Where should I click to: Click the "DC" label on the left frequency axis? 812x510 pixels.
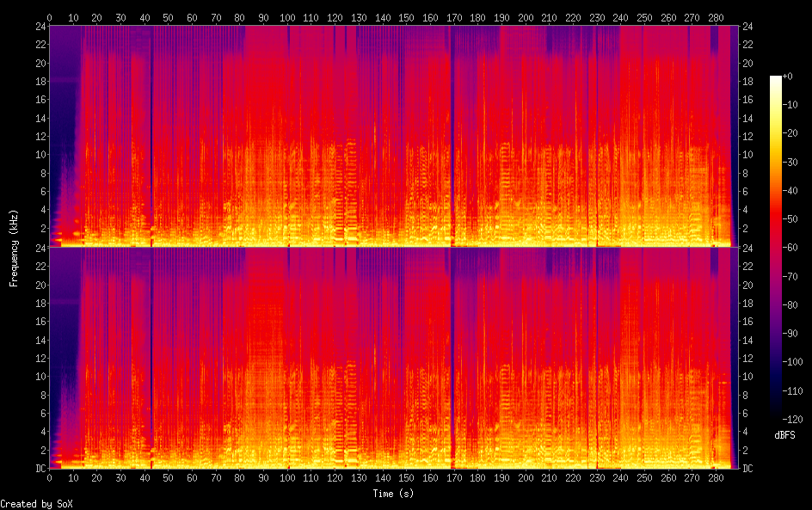pyautogui.click(x=41, y=469)
